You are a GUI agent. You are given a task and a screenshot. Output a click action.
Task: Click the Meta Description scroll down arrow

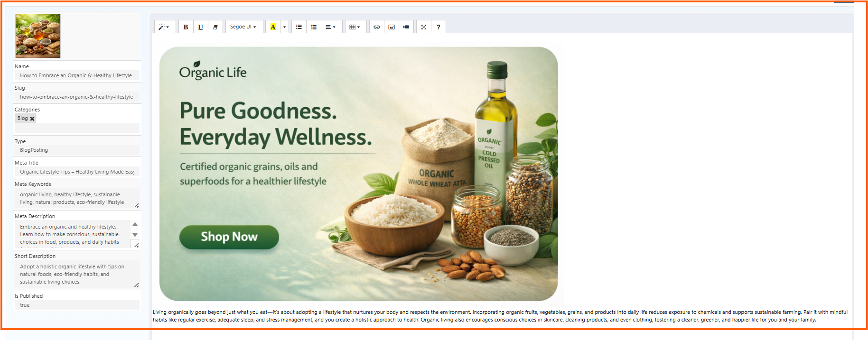pyautogui.click(x=135, y=235)
